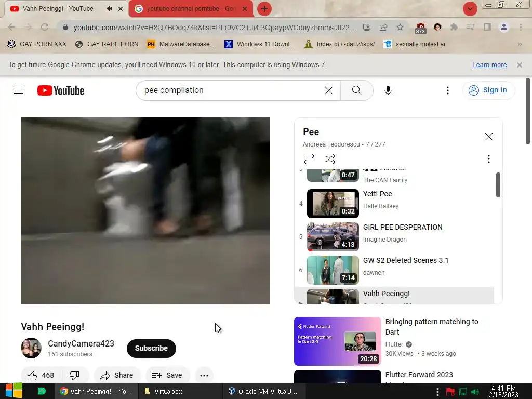This screenshot has width=532, height=399.
Task: Bookmark this page with star
Action: pos(400,27)
